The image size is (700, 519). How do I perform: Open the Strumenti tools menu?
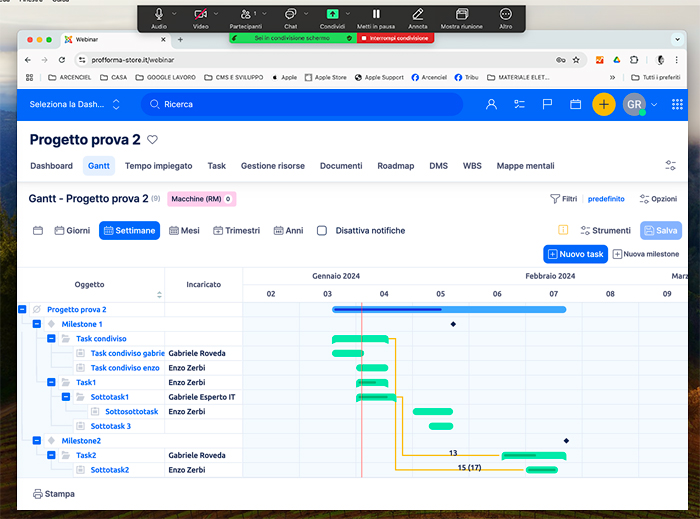605,231
